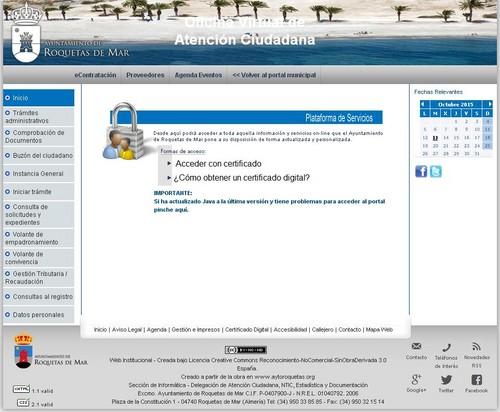
Task: Click the Contacto envelope icon in footer
Action: [x=416, y=346]
